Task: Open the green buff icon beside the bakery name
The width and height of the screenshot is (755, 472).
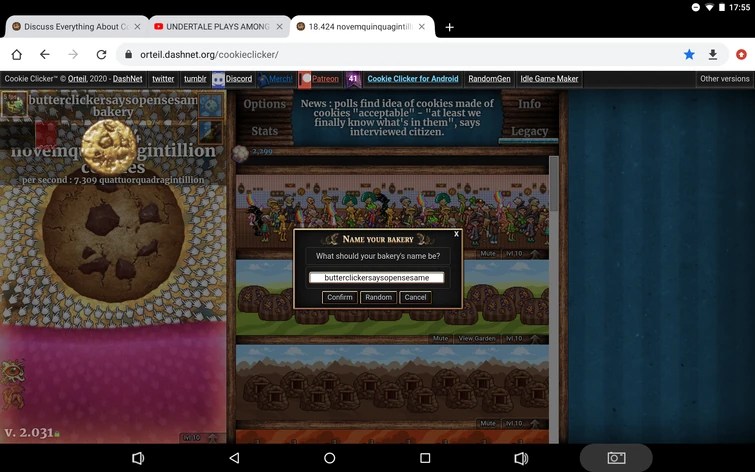Action: pos(13,104)
